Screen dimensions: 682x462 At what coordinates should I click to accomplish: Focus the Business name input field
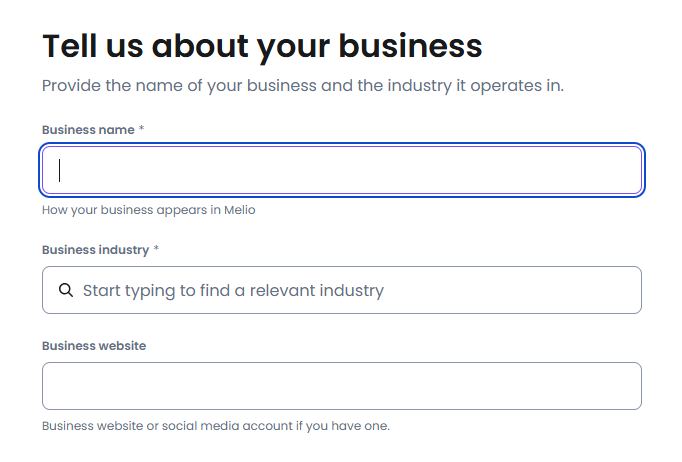click(x=341, y=171)
